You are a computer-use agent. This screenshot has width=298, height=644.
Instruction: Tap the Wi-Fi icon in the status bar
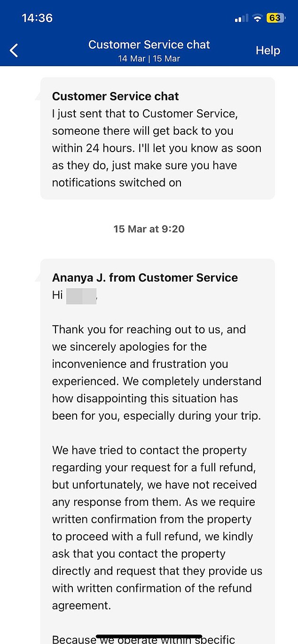pyautogui.click(x=257, y=18)
